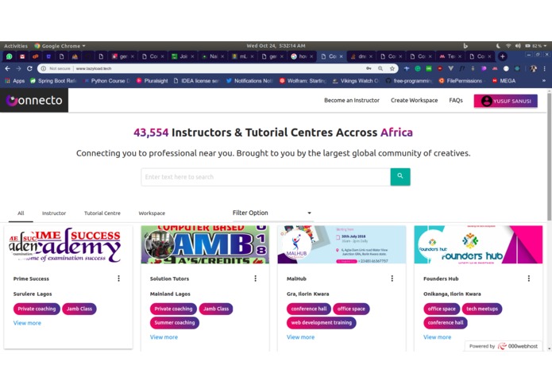Open the pinned WhatsApp tab

tap(10, 56)
